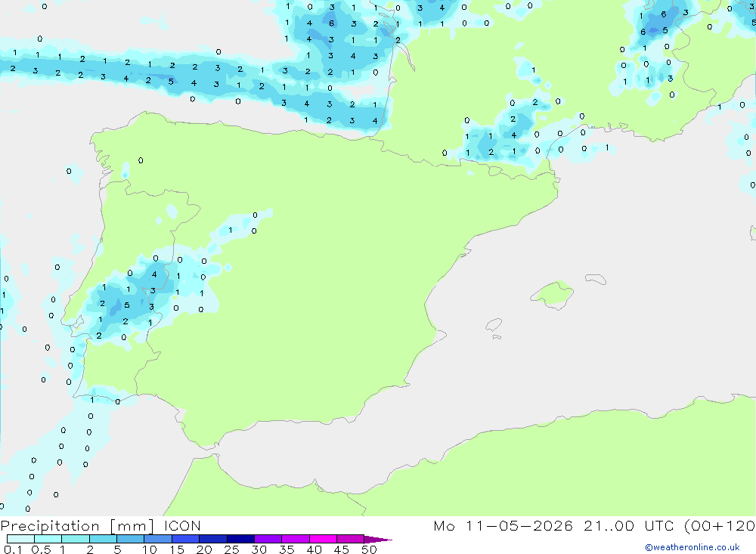Select the 'Precipitation [mm] ICON' title text
The height and width of the screenshot is (554, 756).
pyautogui.click(x=101, y=526)
